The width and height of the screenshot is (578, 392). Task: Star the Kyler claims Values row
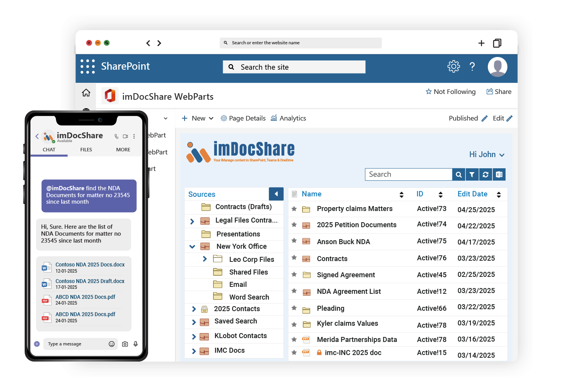point(294,325)
